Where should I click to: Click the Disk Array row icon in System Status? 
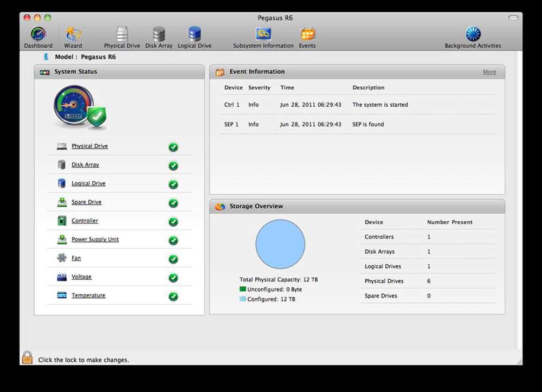tap(62, 165)
